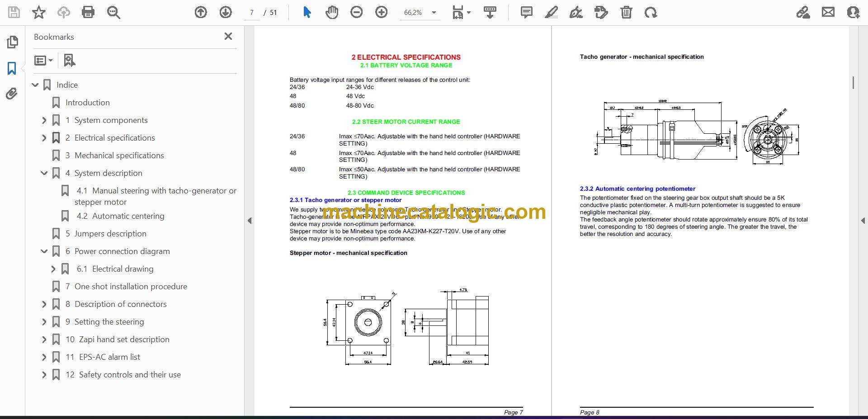The image size is (868, 419).
Task: Print the document
Action: [x=88, y=12]
